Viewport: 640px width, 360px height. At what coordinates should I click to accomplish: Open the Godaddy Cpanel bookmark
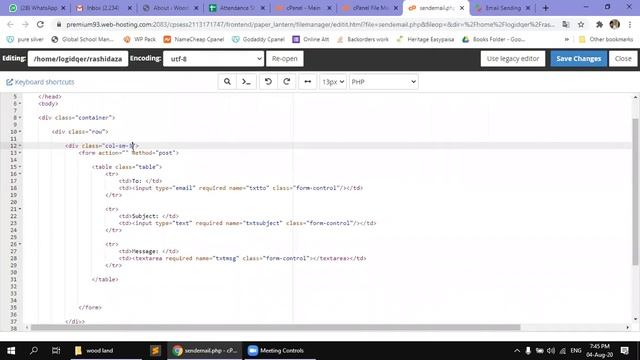(258, 39)
